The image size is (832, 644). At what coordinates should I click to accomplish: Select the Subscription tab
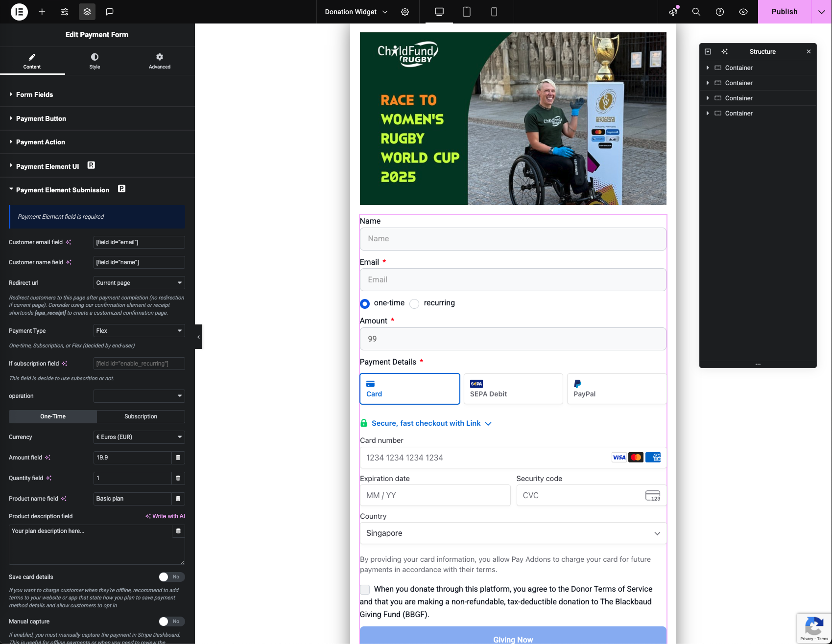141,416
